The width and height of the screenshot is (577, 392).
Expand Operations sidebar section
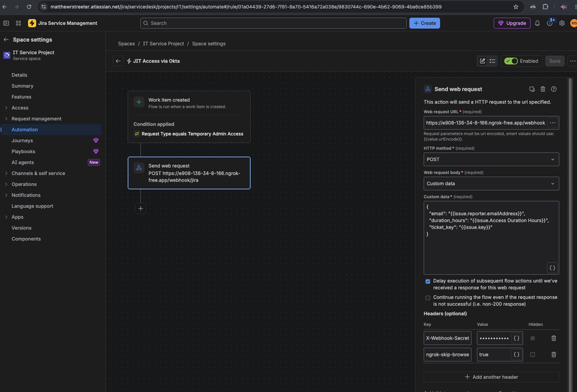pyautogui.click(x=6, y=184)
